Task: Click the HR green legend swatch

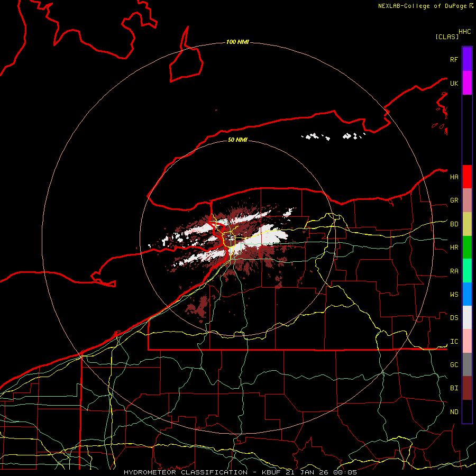Action: click(467, 248)
